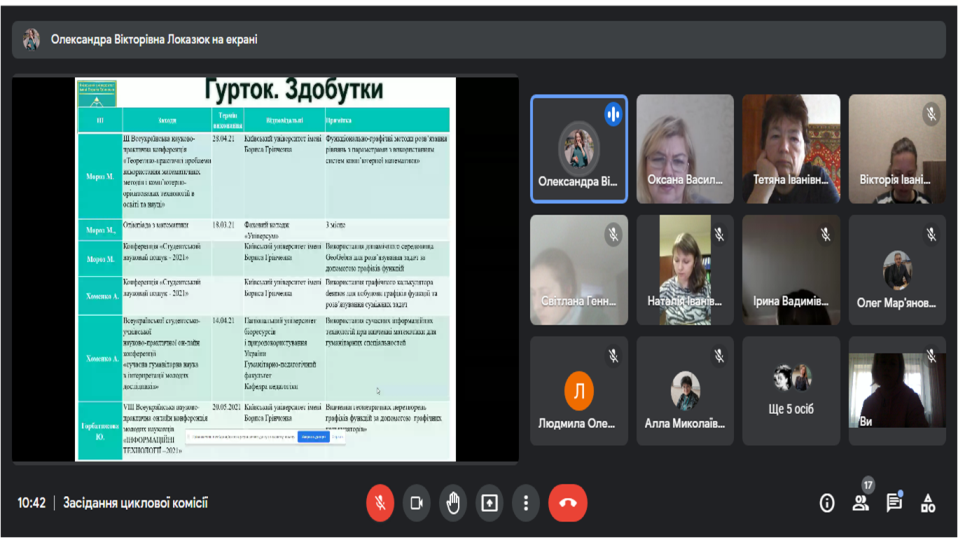Click the meeting name Засідання циклової комісії
The height and width of the screenshot is (538, 958).
click(x=136, y=503)
